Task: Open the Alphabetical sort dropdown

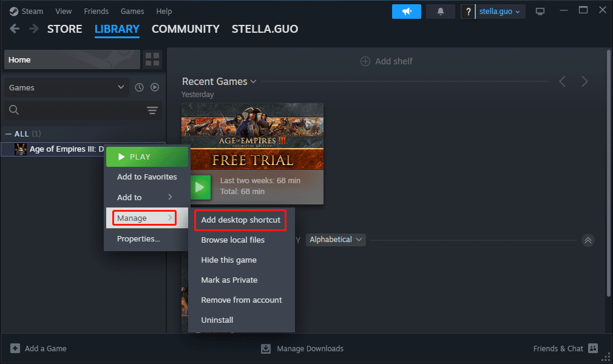Action: 336,239
